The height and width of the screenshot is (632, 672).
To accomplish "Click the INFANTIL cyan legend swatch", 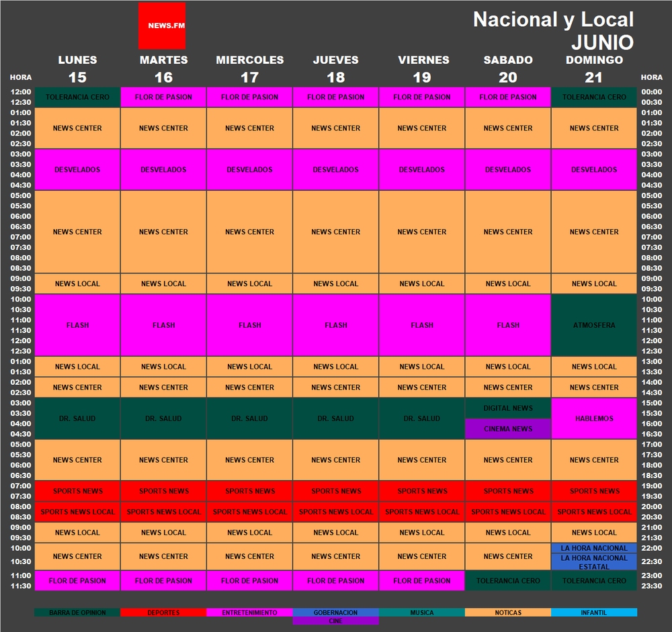I will click(593, 612).
